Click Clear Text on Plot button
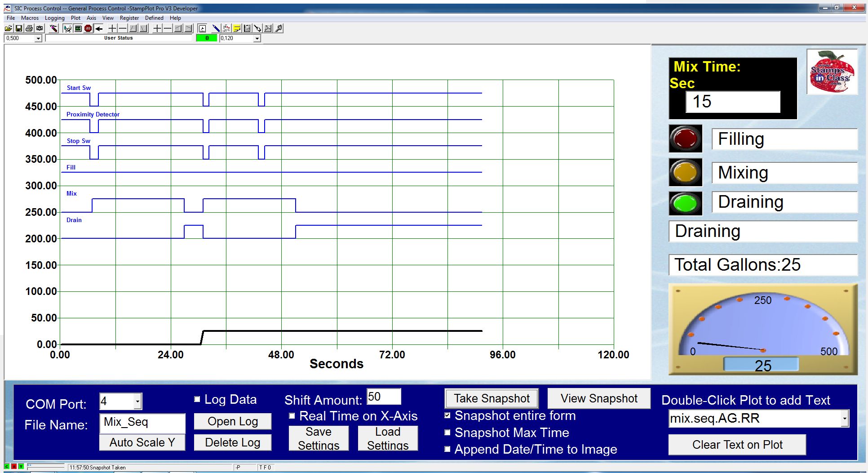This screenshot has height=473, width=868. 737,445
